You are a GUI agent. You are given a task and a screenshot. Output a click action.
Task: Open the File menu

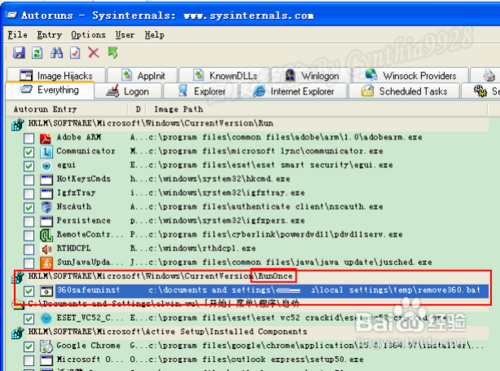(x=17, y=35)
